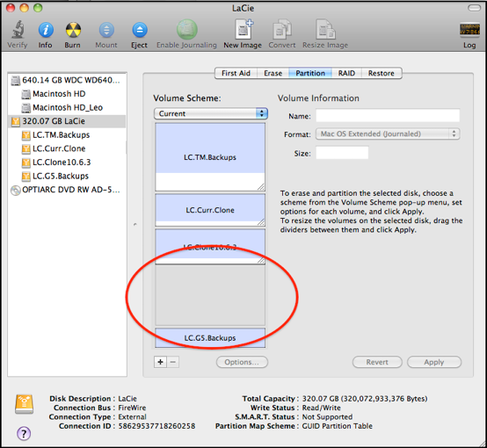Select LC.G5.Backups partition block

(210, 338)
